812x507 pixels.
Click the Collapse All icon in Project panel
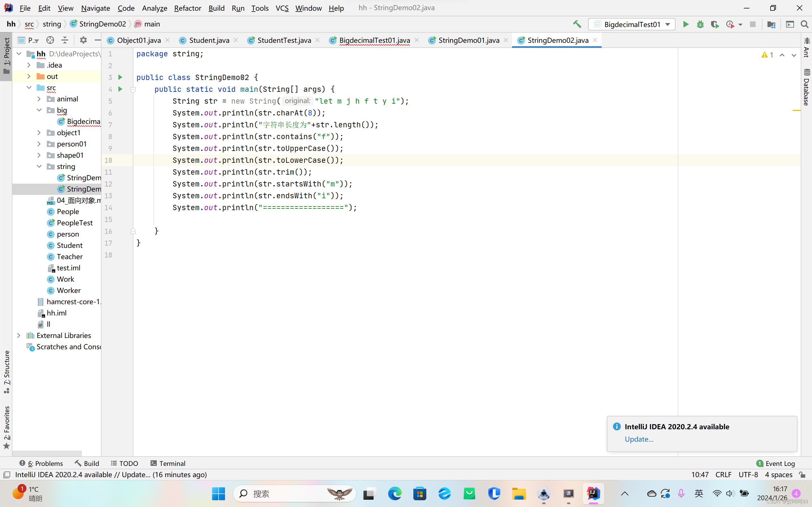pyautogui.click(x=65, y=40)
